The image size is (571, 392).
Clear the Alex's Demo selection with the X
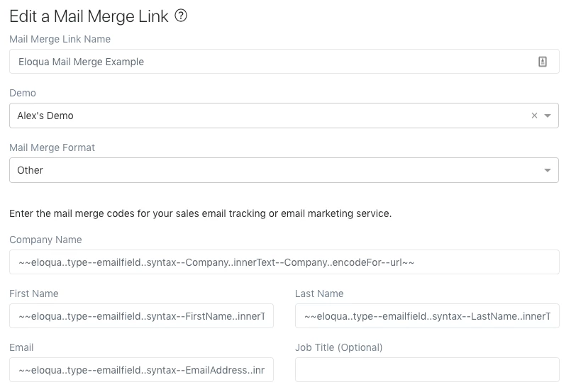pos(535,116)
